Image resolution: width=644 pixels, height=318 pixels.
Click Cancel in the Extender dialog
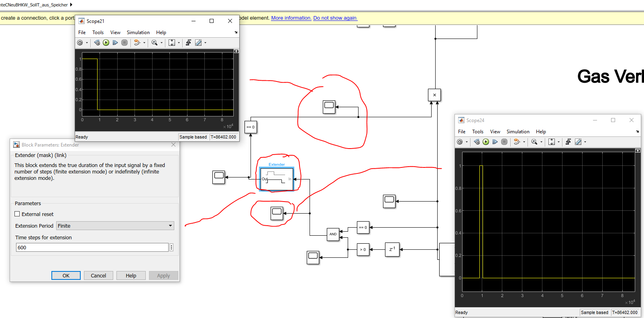pyautogui.click(x=98, y=275)
